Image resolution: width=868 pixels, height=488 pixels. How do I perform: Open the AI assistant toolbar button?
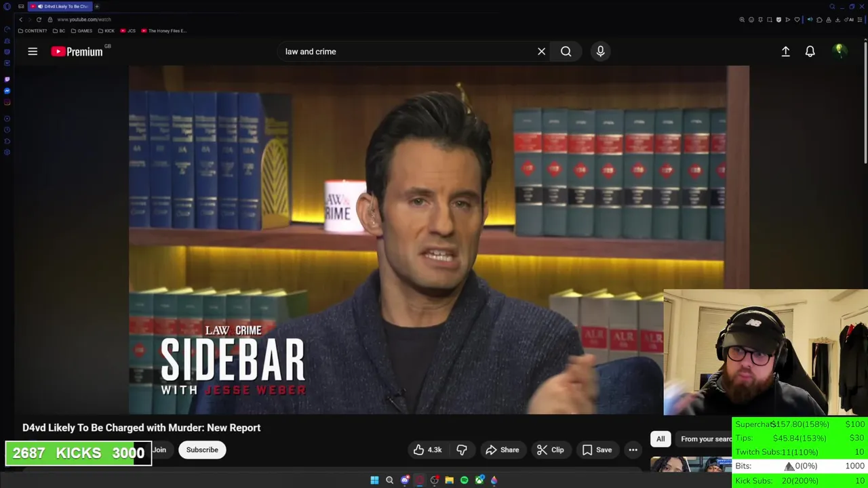pos(849,20)
